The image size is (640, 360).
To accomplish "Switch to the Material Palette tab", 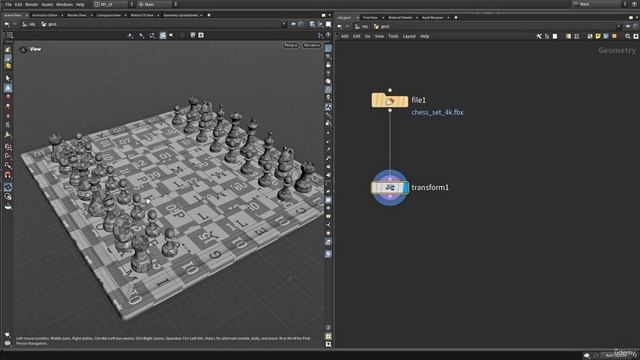I will 400,18.
